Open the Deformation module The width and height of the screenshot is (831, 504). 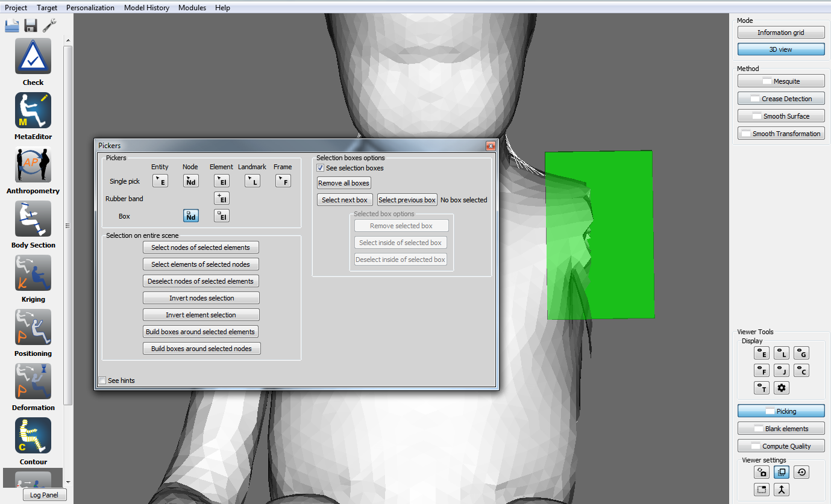click(x=33, y=381)
